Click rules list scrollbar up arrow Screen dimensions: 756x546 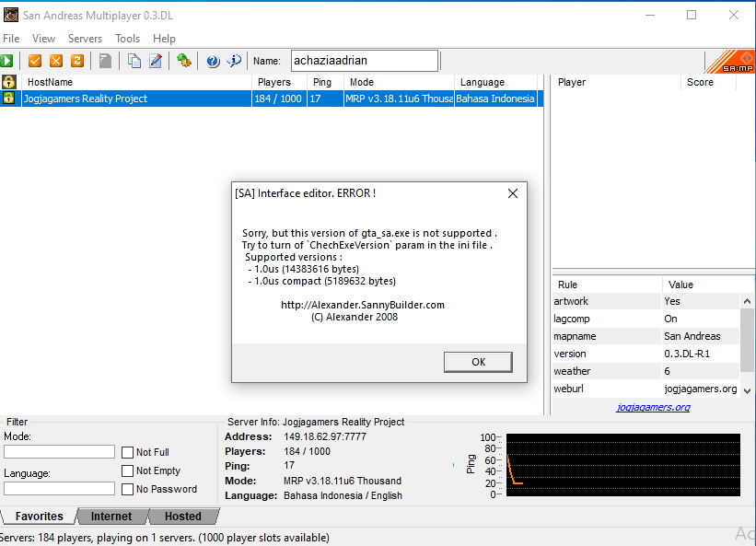pos(748,301)
